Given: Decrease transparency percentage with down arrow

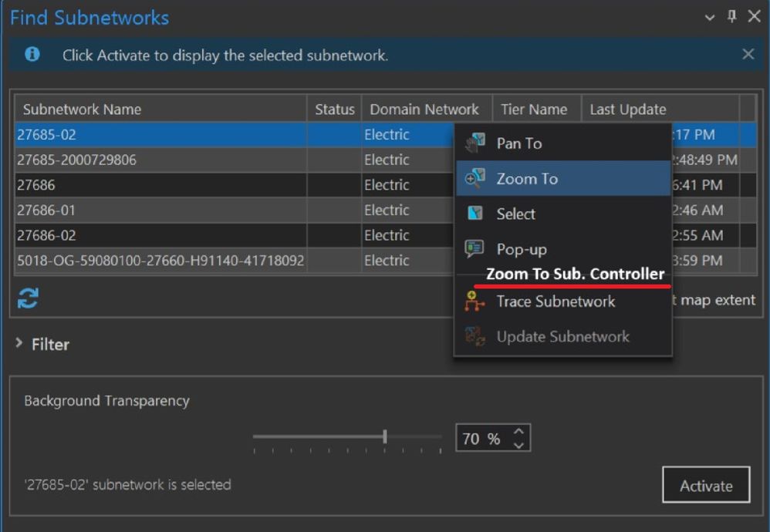Looking at the screenshot, I should (x=518, y=445).
